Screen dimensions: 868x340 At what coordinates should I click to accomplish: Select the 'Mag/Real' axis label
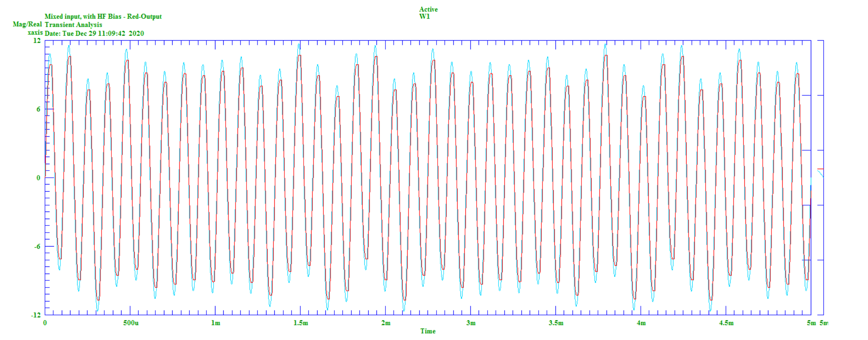point(28,24)
